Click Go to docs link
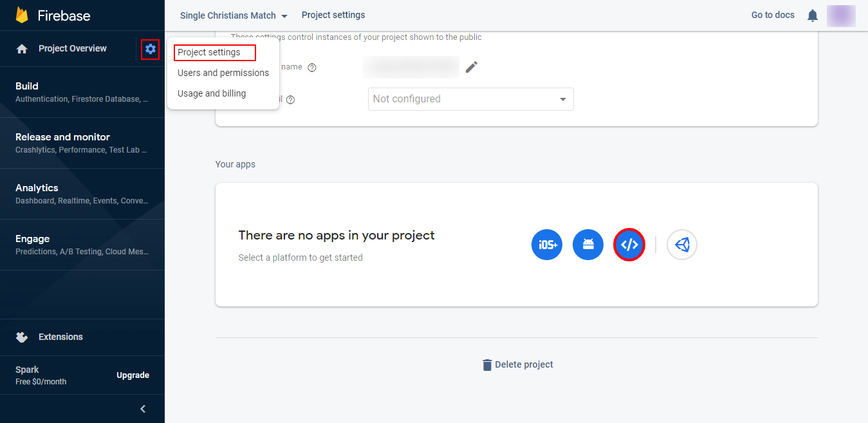868x423 pixels. [x=773, y=15]
